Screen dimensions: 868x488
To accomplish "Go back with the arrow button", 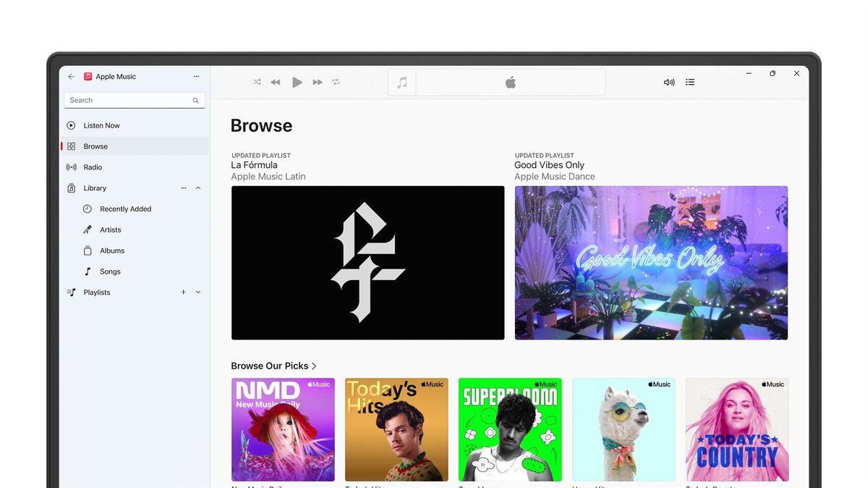I will point(71,76).
